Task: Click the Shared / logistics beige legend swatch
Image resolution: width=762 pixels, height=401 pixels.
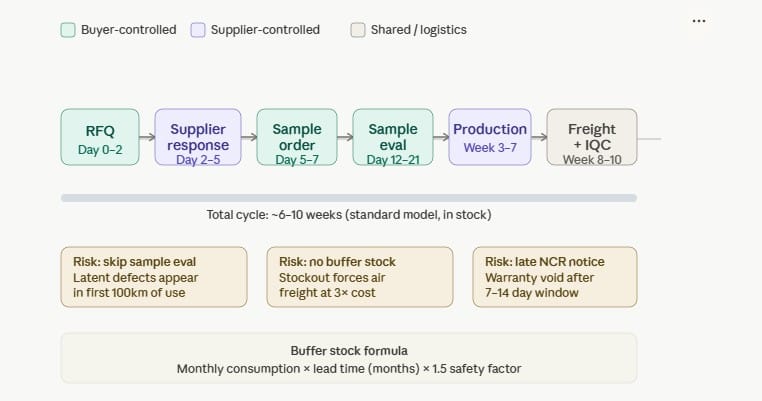Action: [x=358, y=30]
